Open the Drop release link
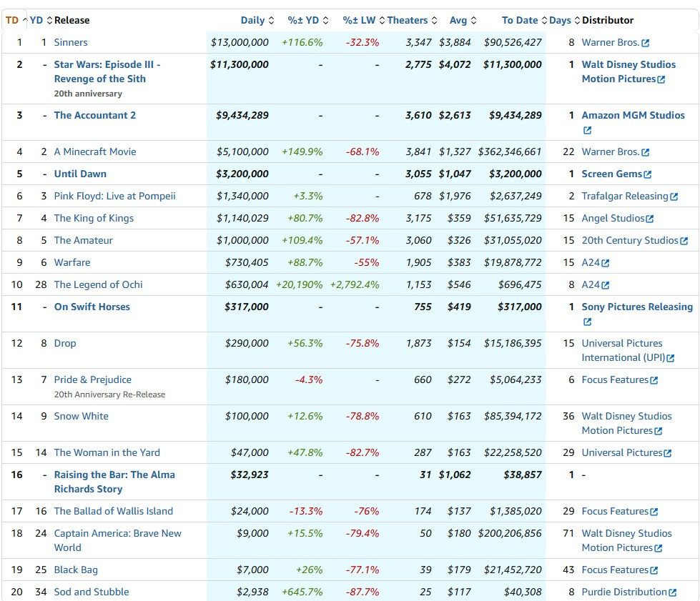The image size is (700, 601). [65, 344]
